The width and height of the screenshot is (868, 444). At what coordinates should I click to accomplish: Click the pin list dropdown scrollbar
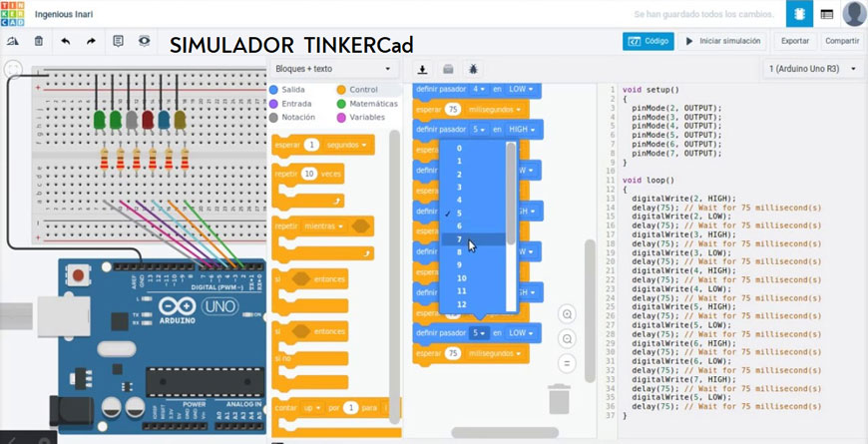coord(511,194)
